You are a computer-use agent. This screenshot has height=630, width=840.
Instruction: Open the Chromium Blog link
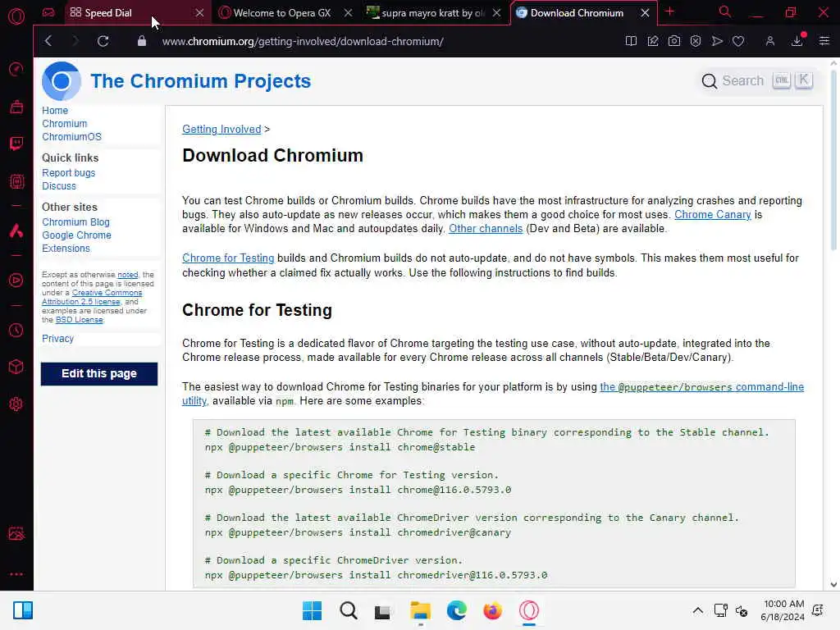pos(75,221)
